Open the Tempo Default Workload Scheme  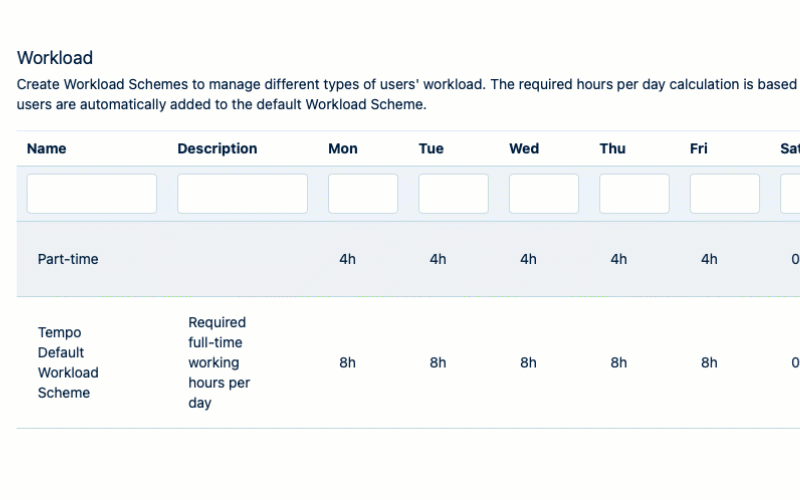pos(68,362)
